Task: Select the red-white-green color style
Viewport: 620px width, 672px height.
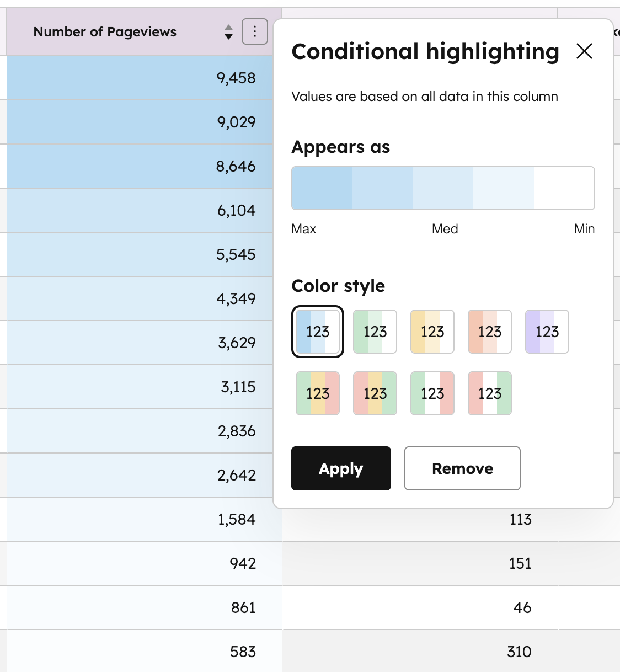Action: 490,393
